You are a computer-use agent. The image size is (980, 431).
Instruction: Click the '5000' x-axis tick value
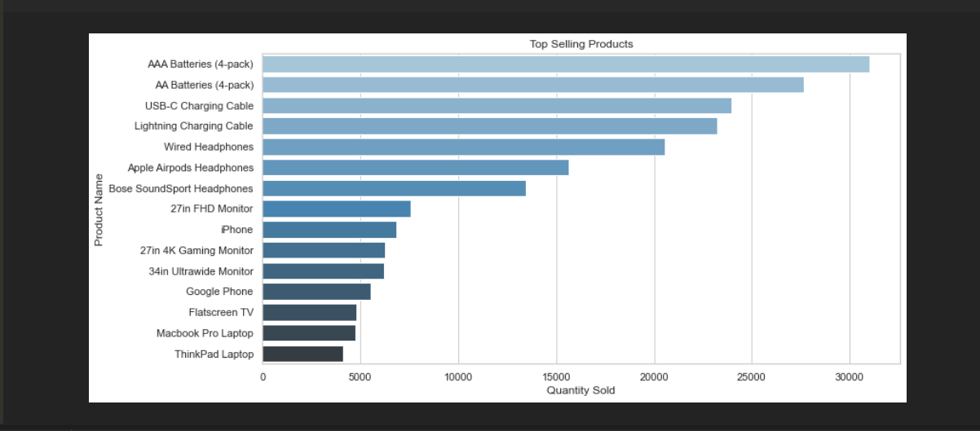360,377
